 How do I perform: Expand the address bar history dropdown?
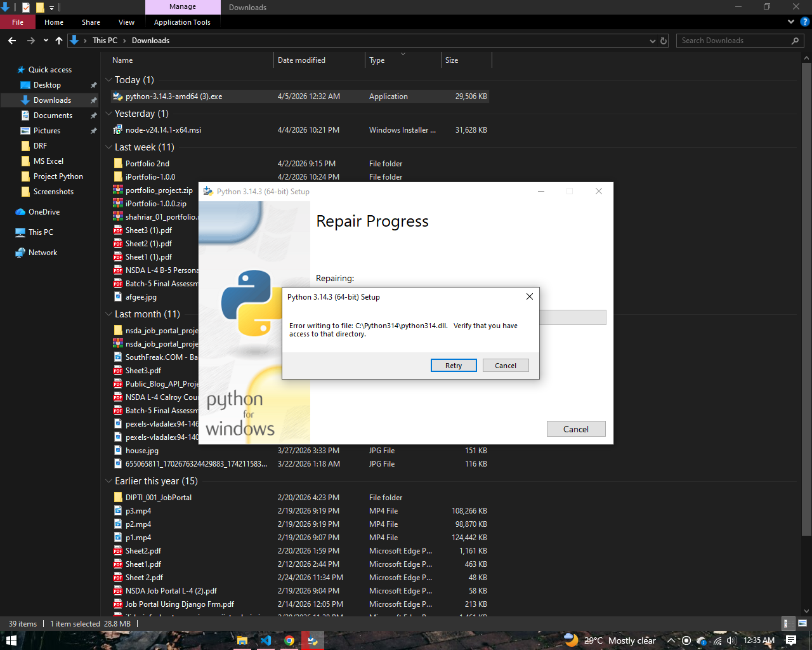tap(653, 41)
